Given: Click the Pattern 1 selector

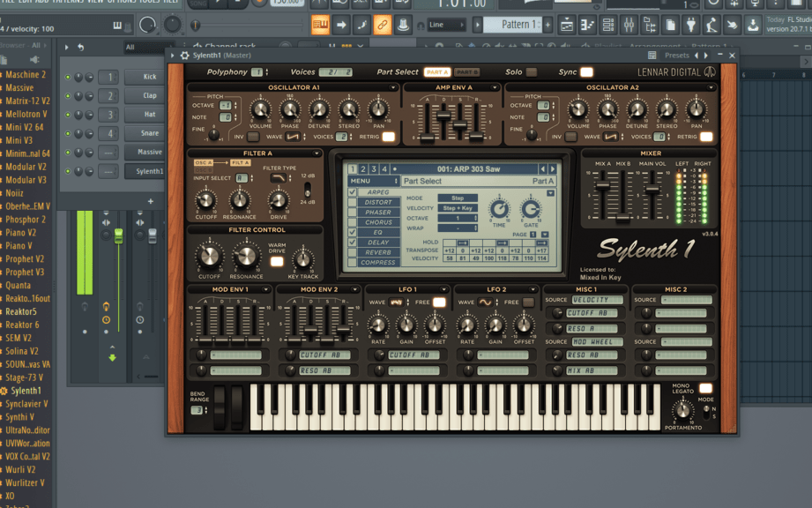Looking at the screenshot, I should [513, 25].
